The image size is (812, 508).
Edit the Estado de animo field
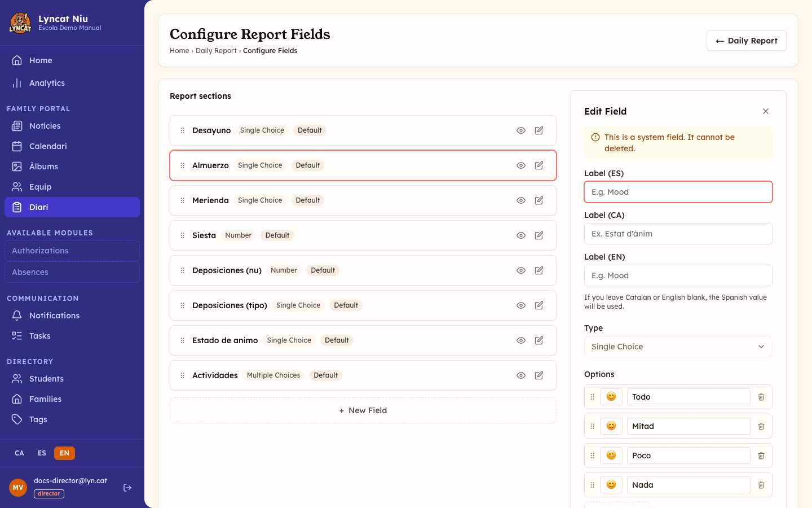(x=539, y=340)
